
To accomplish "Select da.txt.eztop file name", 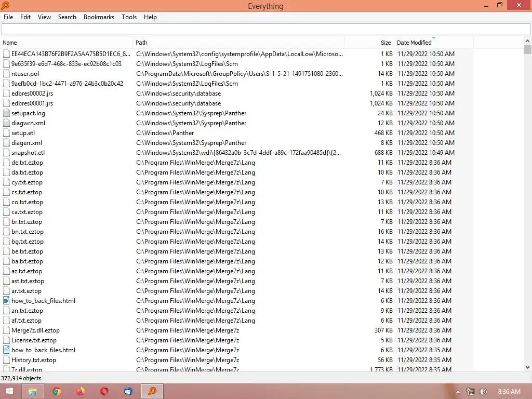I will [x=27, y=172].
